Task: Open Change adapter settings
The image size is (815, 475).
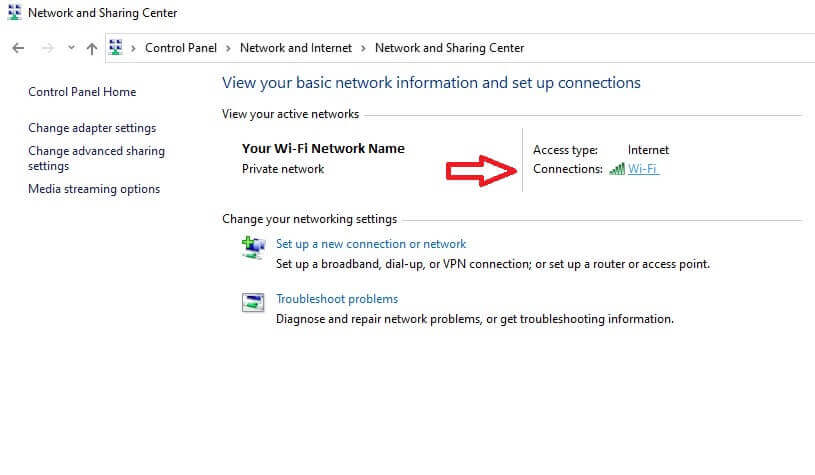Action: (x=92, y=128)
